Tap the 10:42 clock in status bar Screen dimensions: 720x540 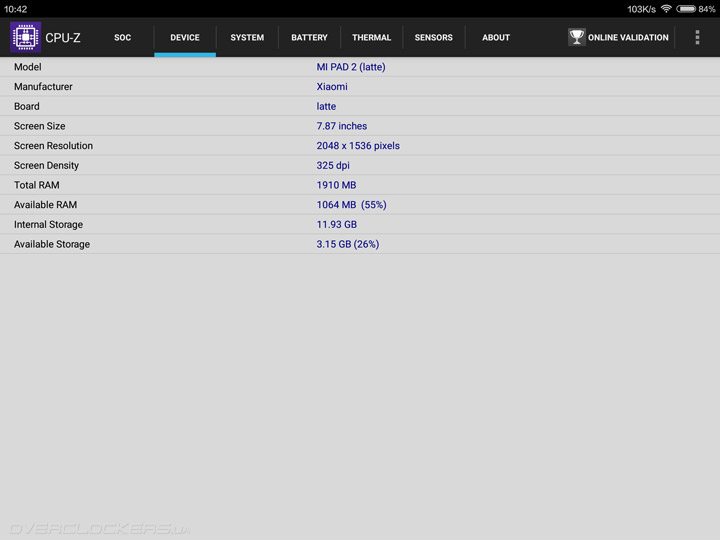point(16,9)
